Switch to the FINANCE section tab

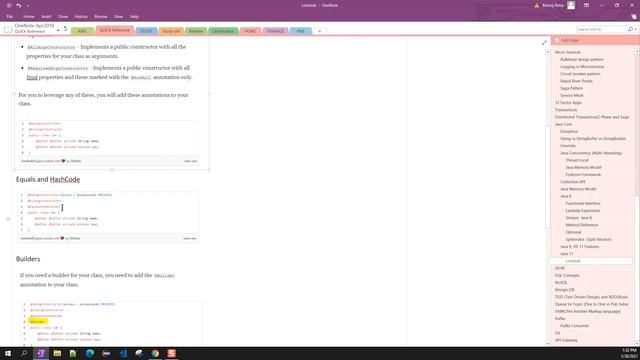tap(275, 31)
